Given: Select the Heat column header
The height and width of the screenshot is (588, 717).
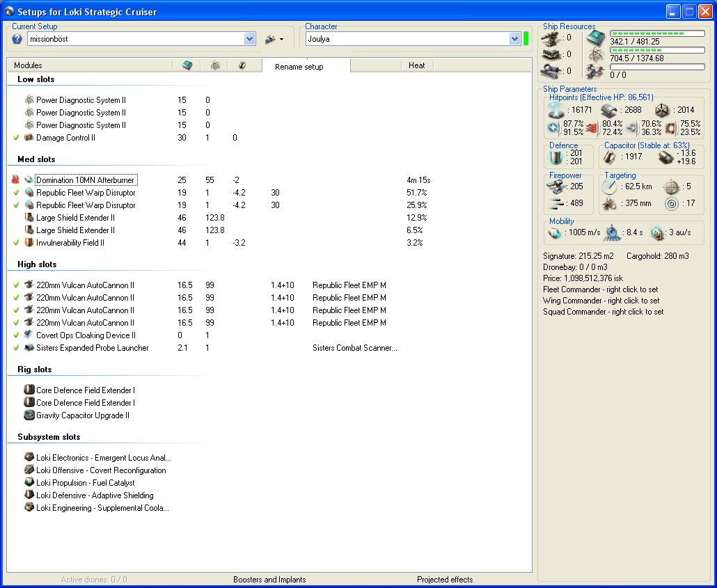Looking at the screenshot, I should pyautogui.click(x=416, y=65).
